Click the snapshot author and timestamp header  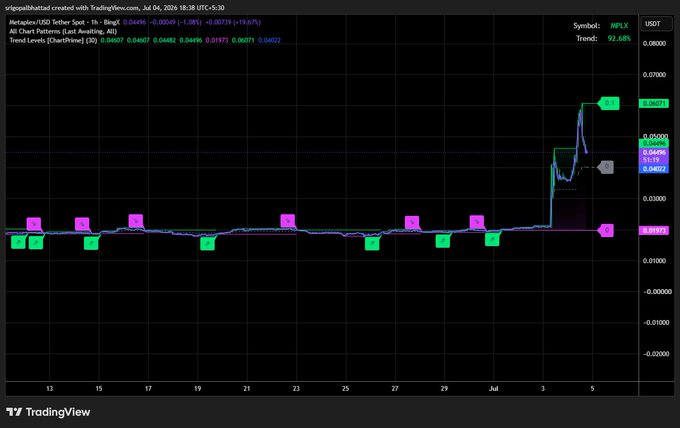(115, 8)
